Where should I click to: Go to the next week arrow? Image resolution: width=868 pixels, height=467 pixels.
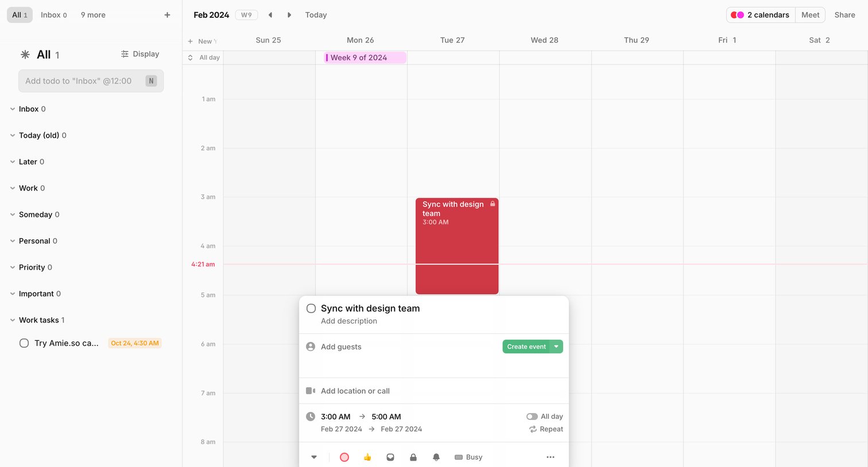click(x=289, y=15)
